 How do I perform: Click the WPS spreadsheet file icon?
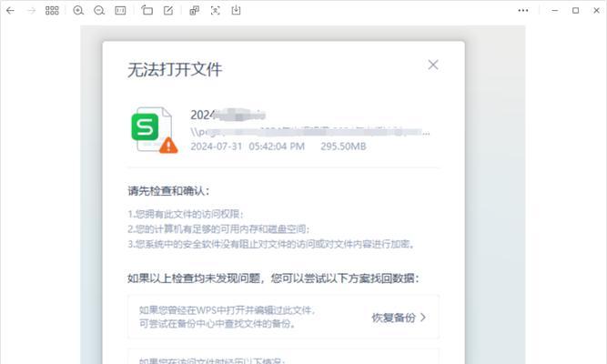pos(154,130)
